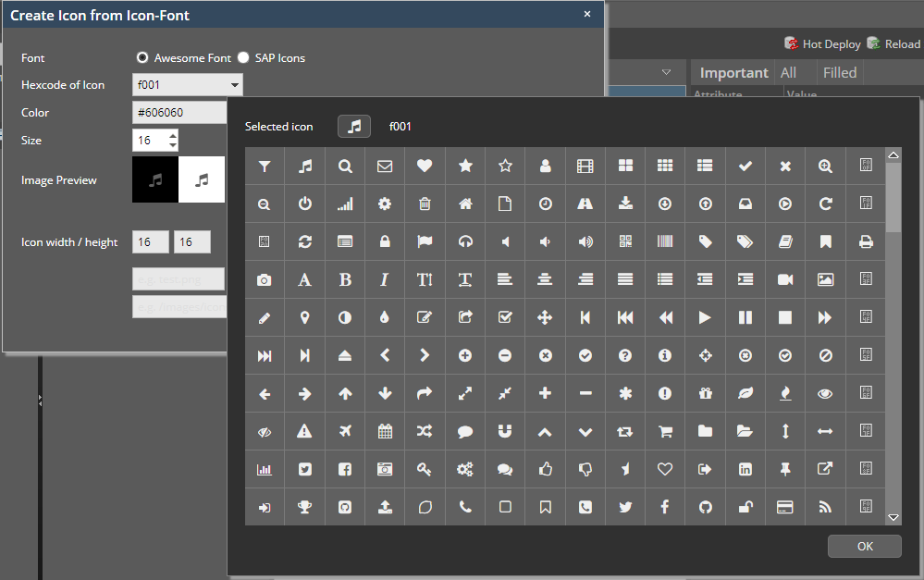
Task: Choose the camera icon
Action: pyautogui.click(x=265, y=279)
